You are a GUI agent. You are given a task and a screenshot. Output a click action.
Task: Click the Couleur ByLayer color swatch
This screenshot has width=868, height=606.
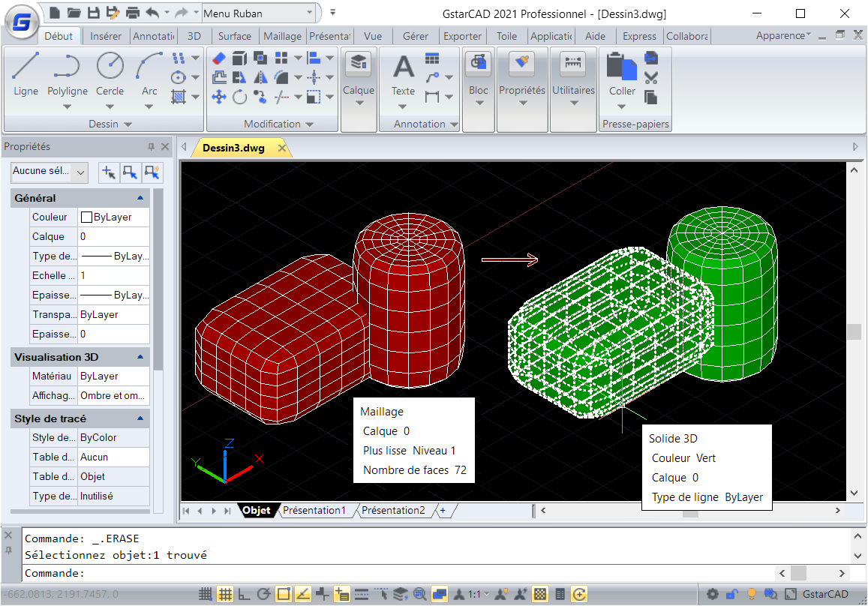tap(86, 217)
